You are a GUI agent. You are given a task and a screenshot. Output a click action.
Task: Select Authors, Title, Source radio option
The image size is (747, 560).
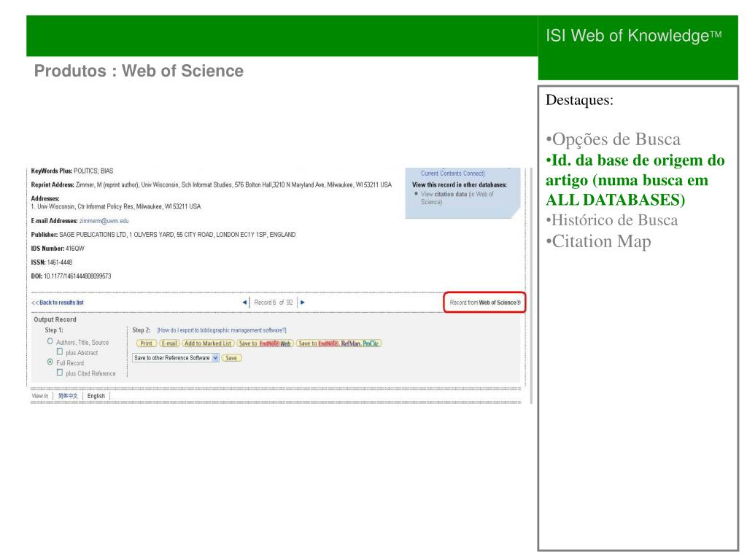[50, 341]
